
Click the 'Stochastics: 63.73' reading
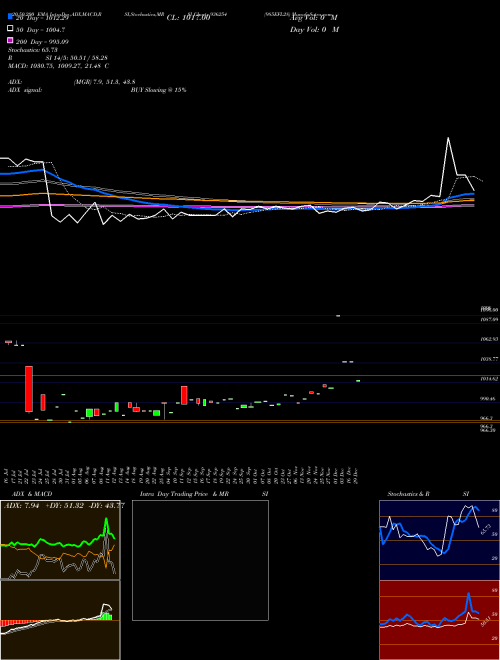(x=32, y=50)
